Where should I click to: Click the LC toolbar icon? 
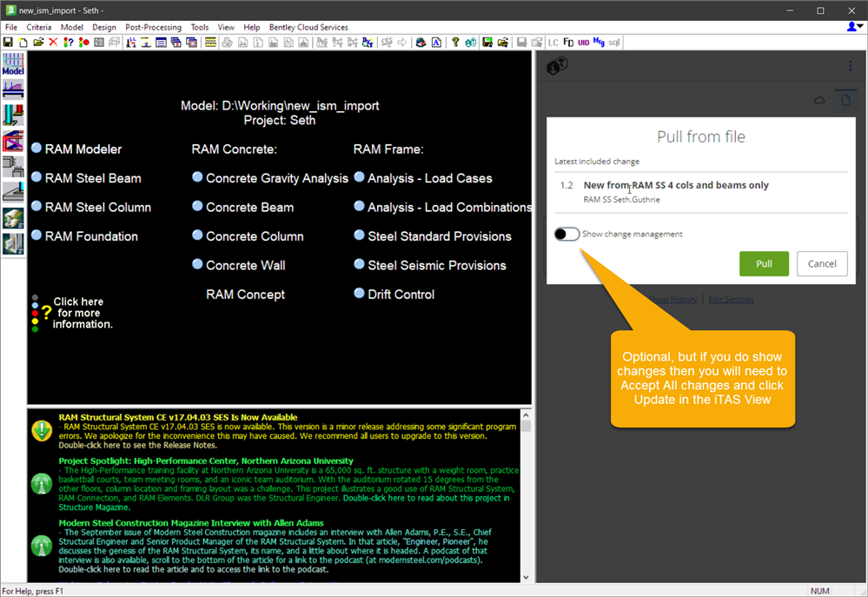(553, 42)
